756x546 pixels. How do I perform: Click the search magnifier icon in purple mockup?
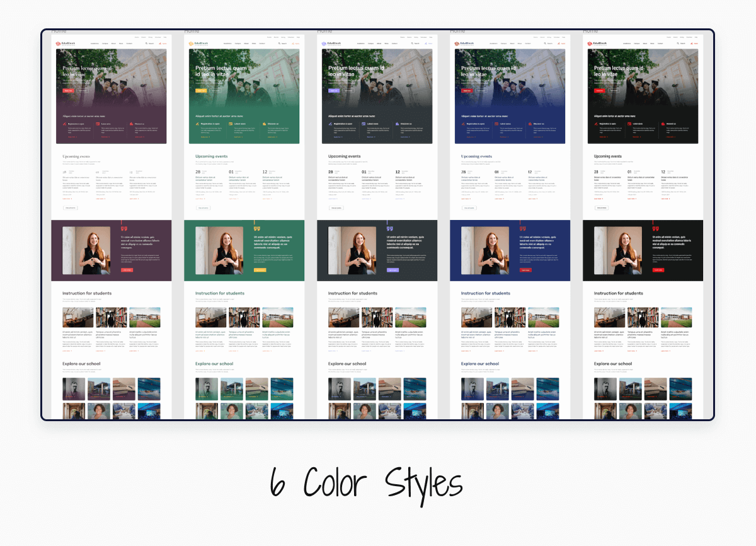pos(147,44)
